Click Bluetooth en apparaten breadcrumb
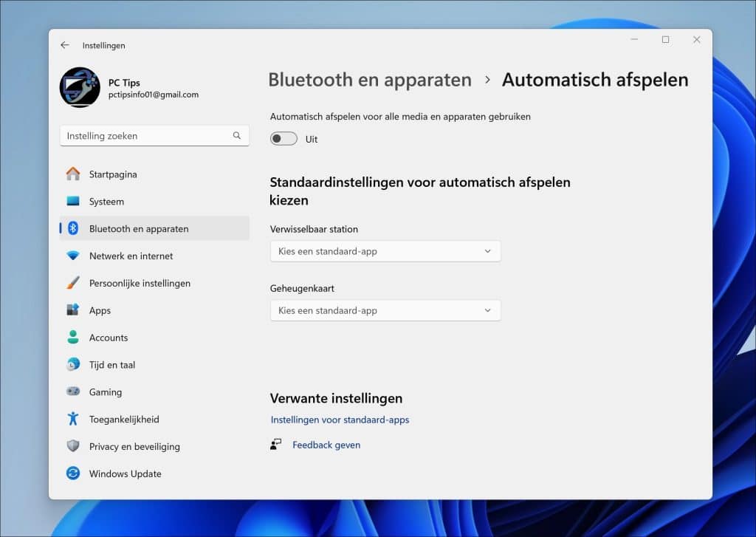 click(370, 80)
